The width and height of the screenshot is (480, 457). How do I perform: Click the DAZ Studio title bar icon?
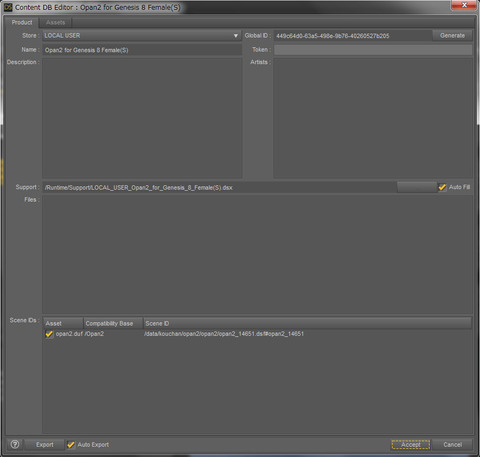pyautogui.click(x=8, y=7)
